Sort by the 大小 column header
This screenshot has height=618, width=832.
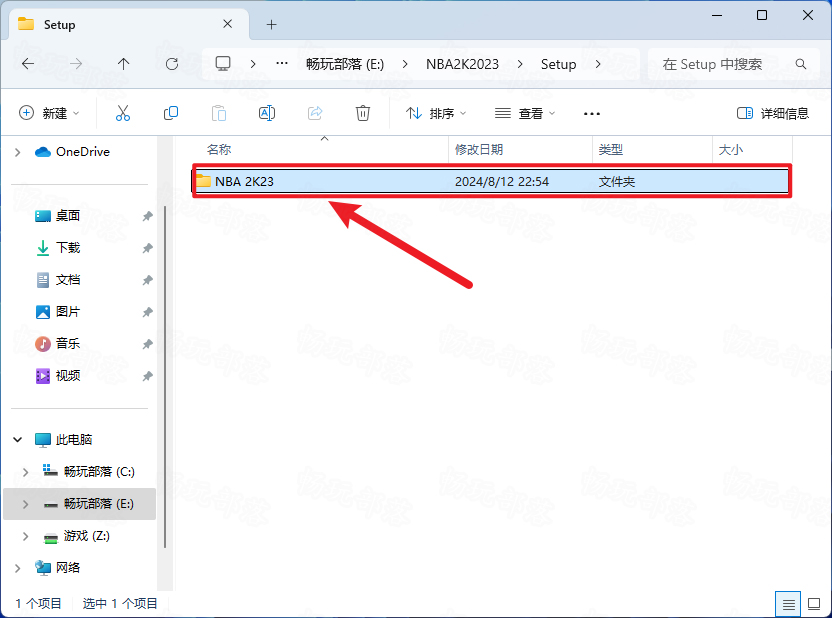click(x=752, y=150)
